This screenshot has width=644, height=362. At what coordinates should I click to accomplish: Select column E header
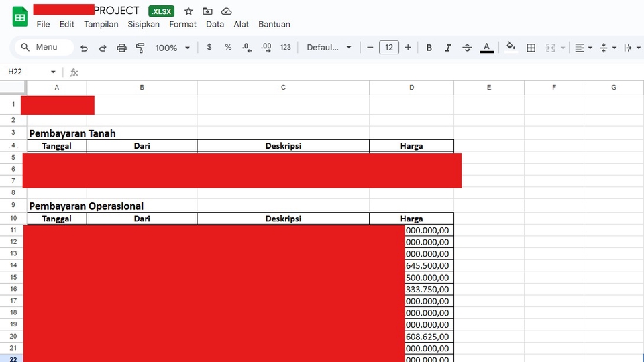489,87
